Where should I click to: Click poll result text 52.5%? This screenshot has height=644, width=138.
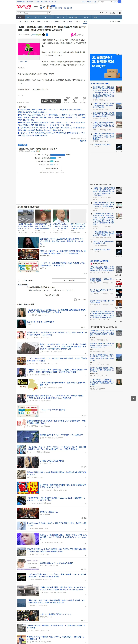pos(68,155)
